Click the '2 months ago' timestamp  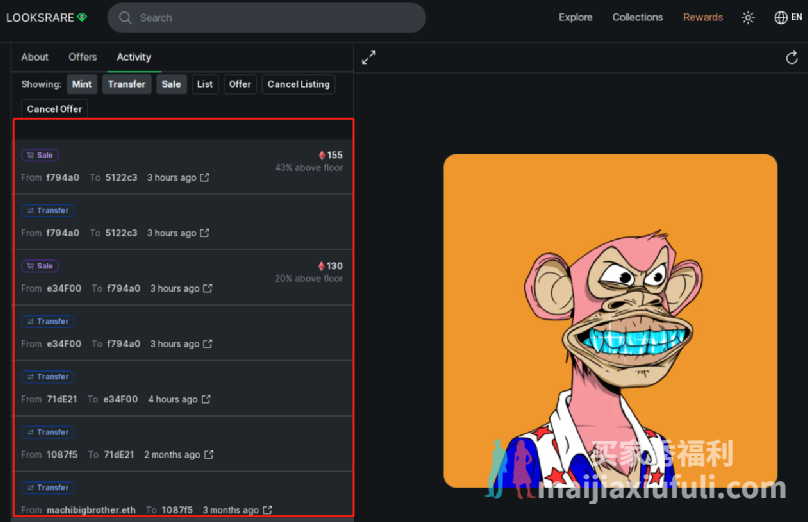pyautogui.click(x=172, y=454)
